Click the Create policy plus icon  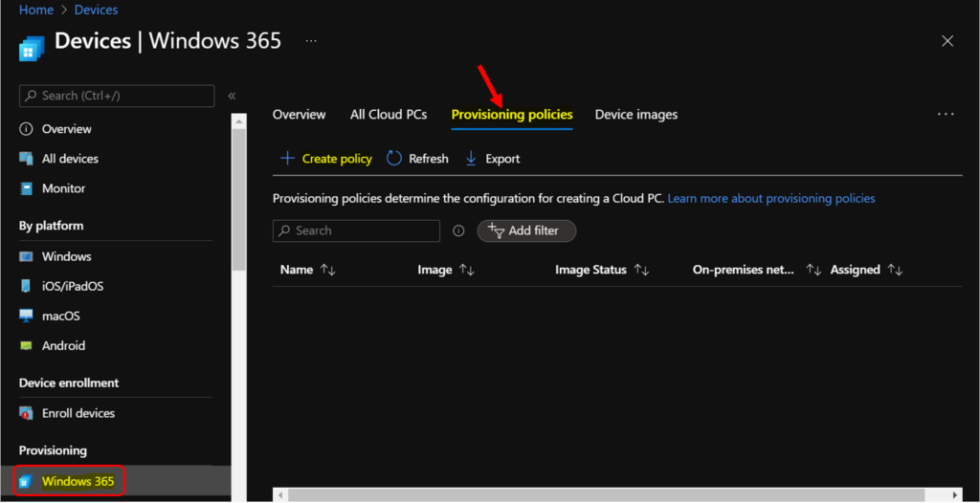click(287, 158)
